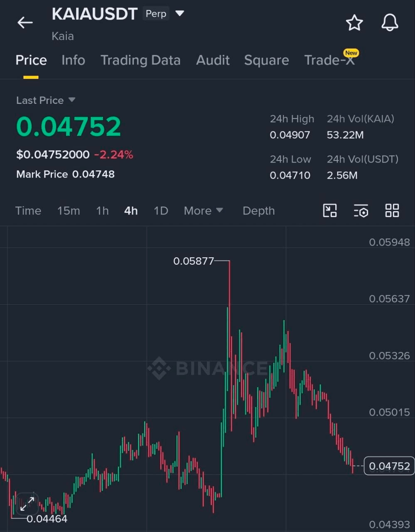Viewport: 415px width, 532px height.
Task: Tap the large 0.04752 last price
Action: click(69, 126)
